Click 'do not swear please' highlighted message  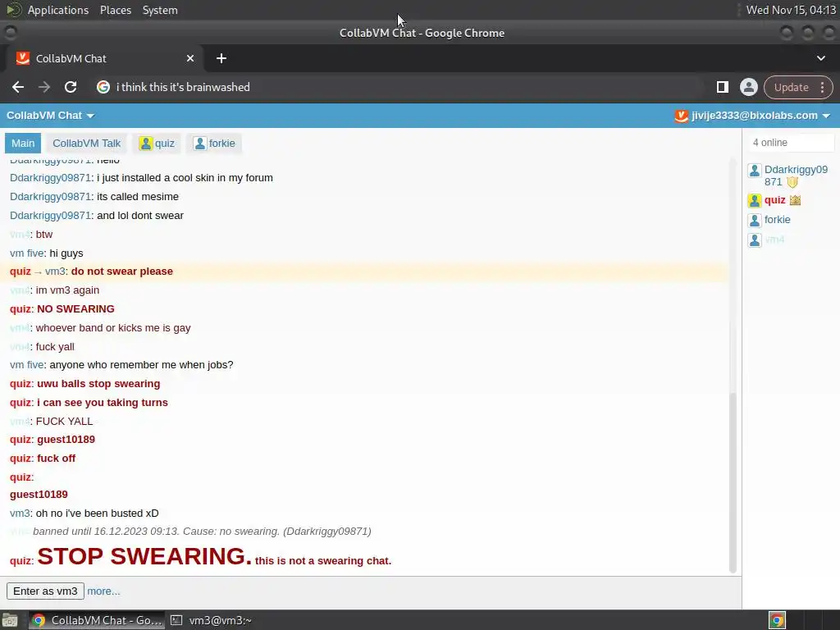click(122, 272)
